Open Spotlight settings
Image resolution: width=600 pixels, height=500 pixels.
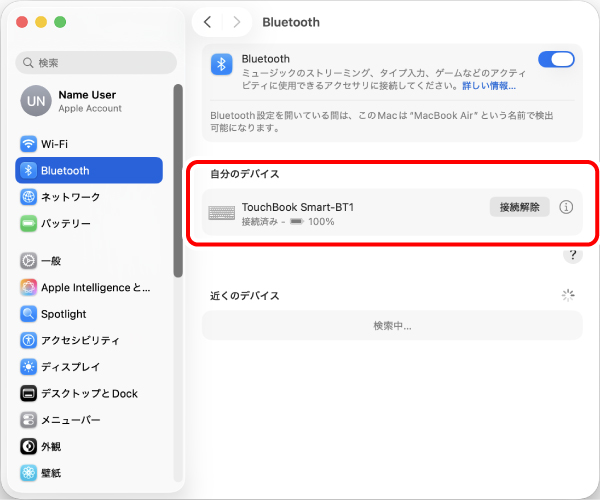pos(89,314)
